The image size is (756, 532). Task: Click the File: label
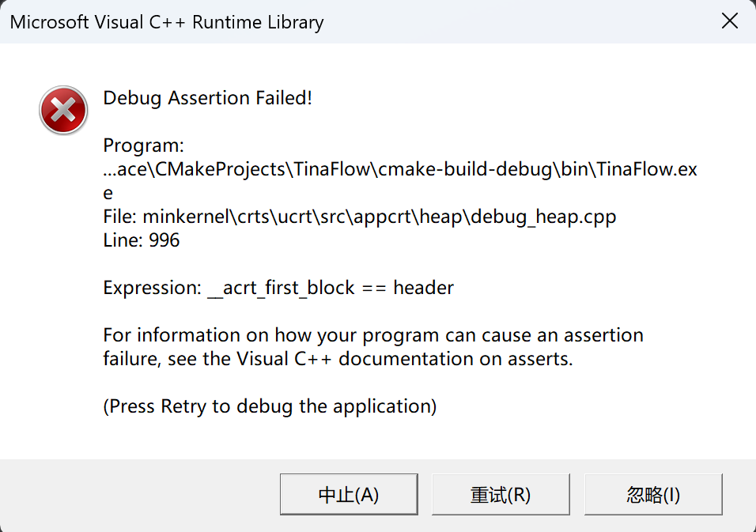pos(119,216)
